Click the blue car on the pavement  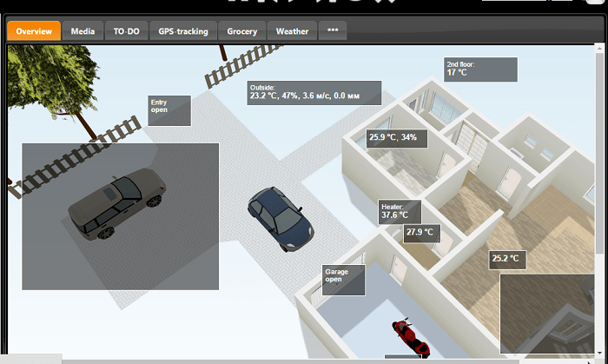pos(279,220)
